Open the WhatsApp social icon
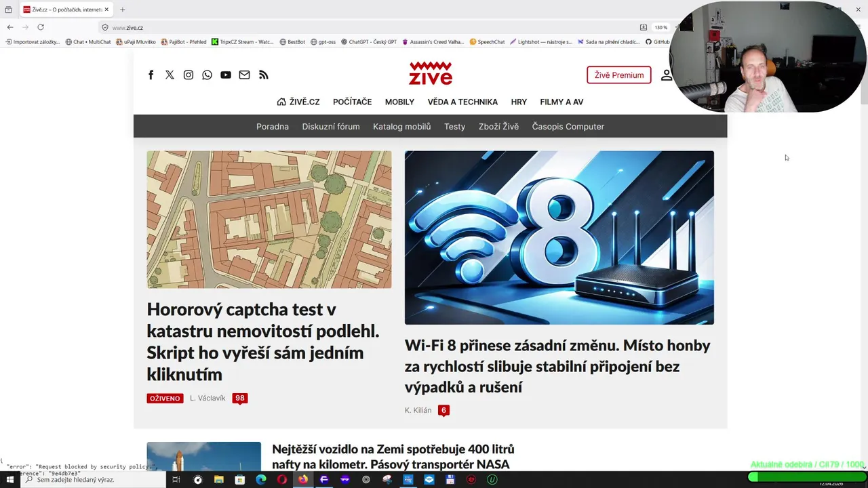868x488 pixels. tap(207, 75)
